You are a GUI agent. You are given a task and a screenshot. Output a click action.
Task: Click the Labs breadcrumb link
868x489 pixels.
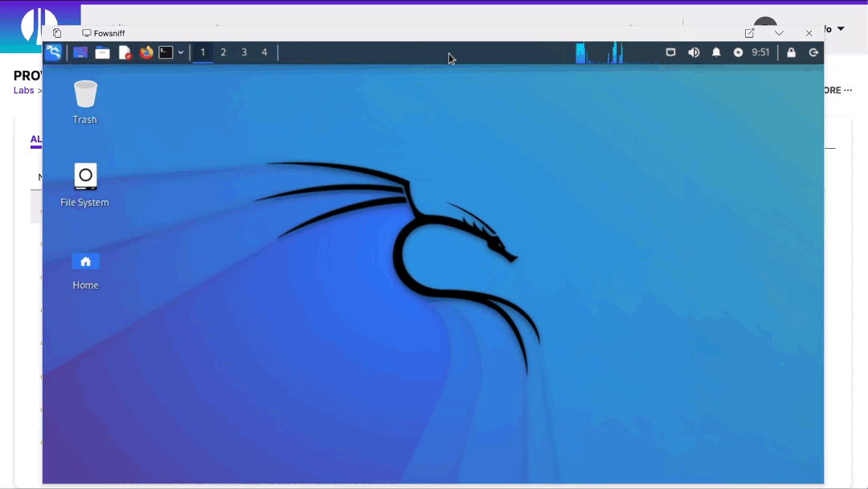click(x=23, y=90)
